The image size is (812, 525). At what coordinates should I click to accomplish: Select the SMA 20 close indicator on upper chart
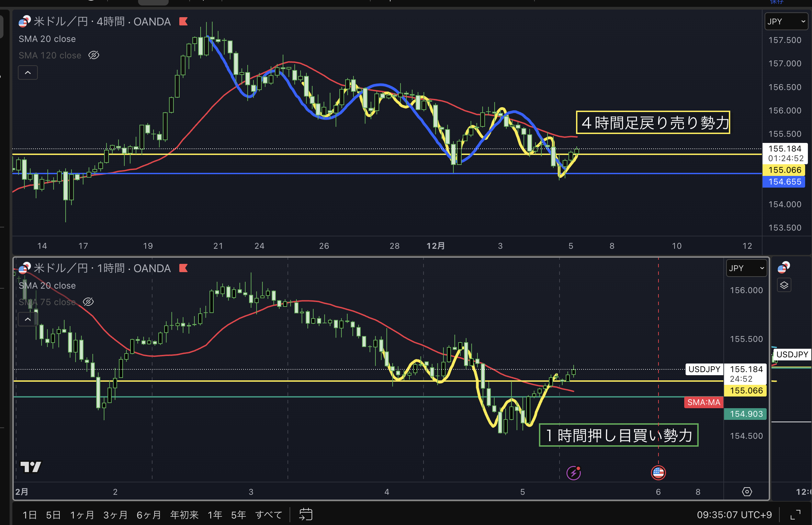[47, 39]
